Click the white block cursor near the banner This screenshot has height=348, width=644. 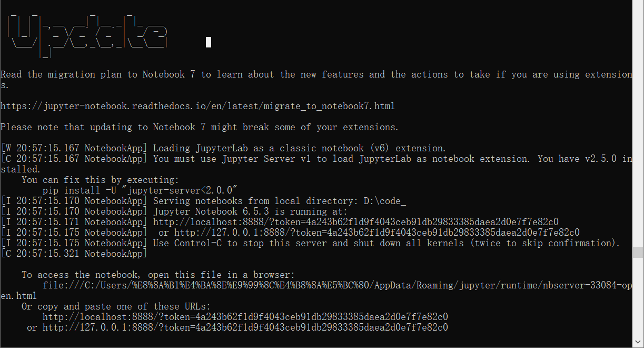pyautogui.click(x=209, y=42)
